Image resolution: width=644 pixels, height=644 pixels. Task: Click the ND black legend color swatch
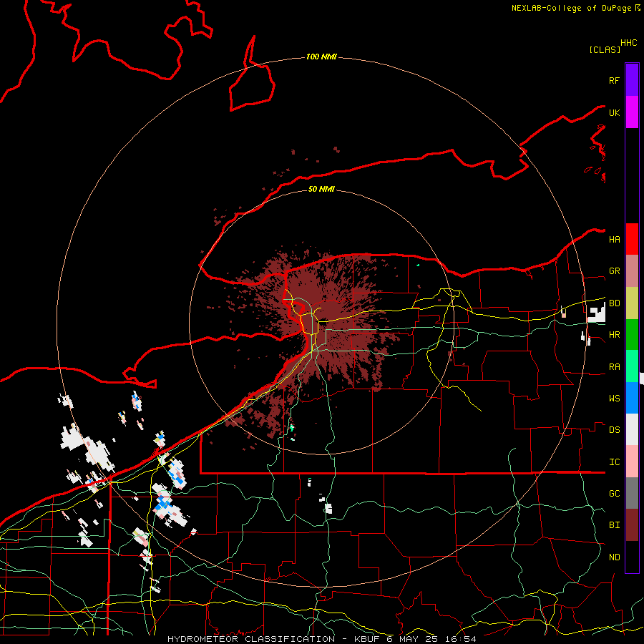coord(632,557)
